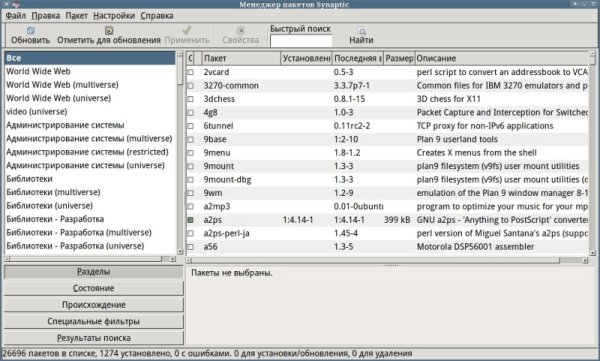This screenshot has width=600, height=361.
Task: Toggle status checkbox for 9mount package
Action: click(191, 166)
